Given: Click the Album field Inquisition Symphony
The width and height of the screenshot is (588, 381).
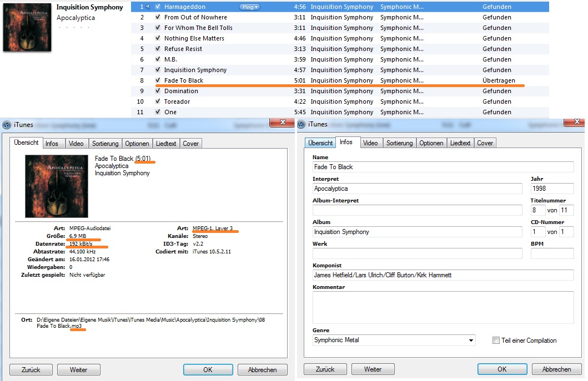Looking at the screenshot, I should pos(418,232).
